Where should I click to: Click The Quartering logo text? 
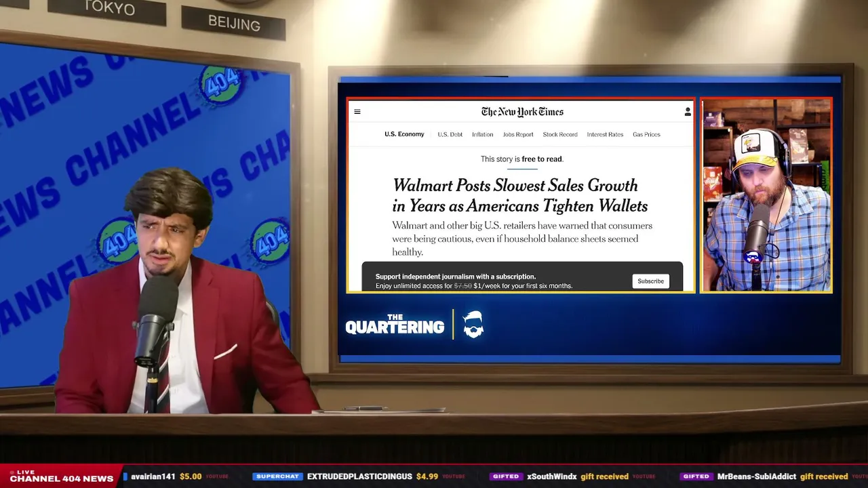point(395,325)
